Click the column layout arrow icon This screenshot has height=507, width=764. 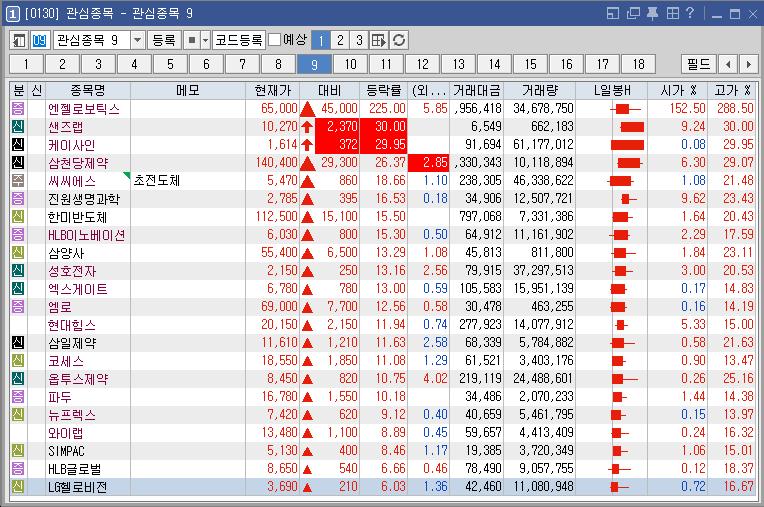point(379,40)
